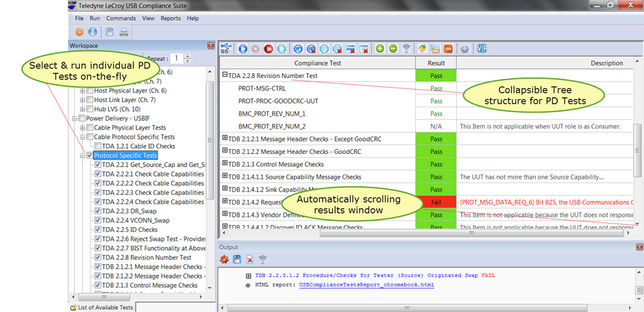Expand TDB 2.2.3.1.2 entry in Output log
The width and height of the screenshot is (644, 312).
248,276
